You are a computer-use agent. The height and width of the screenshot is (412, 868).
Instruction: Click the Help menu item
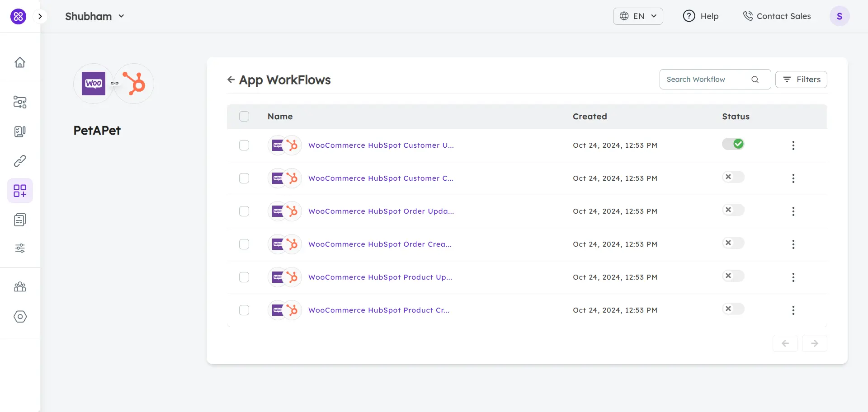[x=701, y=16]
